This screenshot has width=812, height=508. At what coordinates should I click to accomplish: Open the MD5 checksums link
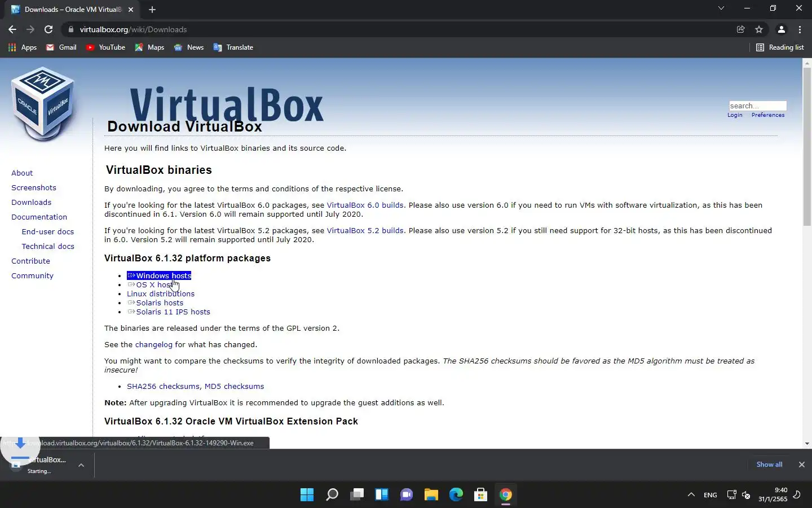(x=234, y=386)
